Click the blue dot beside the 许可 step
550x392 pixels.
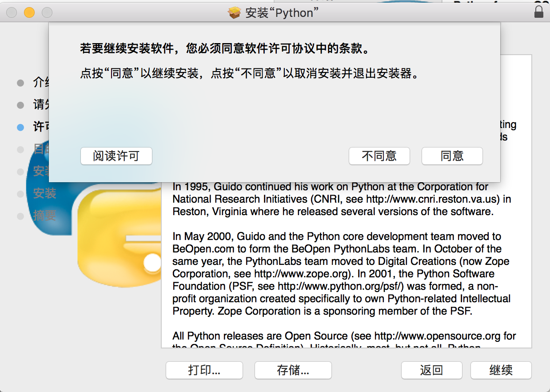pyautogui.click(x=20, y=127)
